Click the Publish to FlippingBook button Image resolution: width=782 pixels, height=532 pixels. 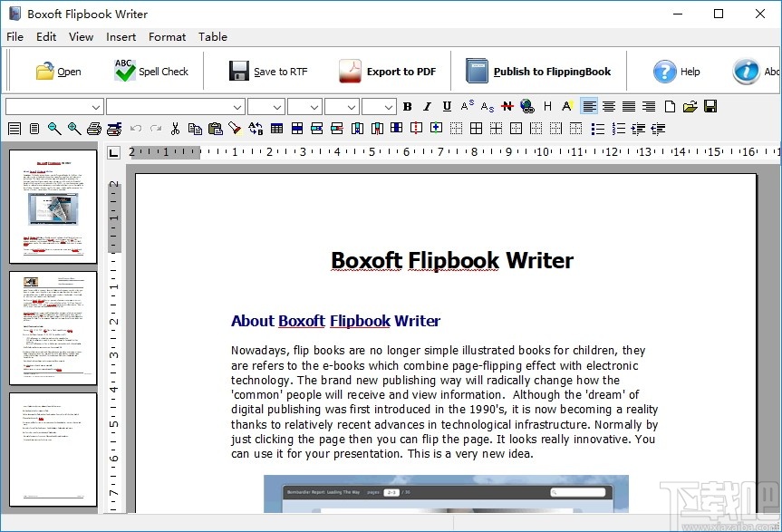(x=538, y=70)
